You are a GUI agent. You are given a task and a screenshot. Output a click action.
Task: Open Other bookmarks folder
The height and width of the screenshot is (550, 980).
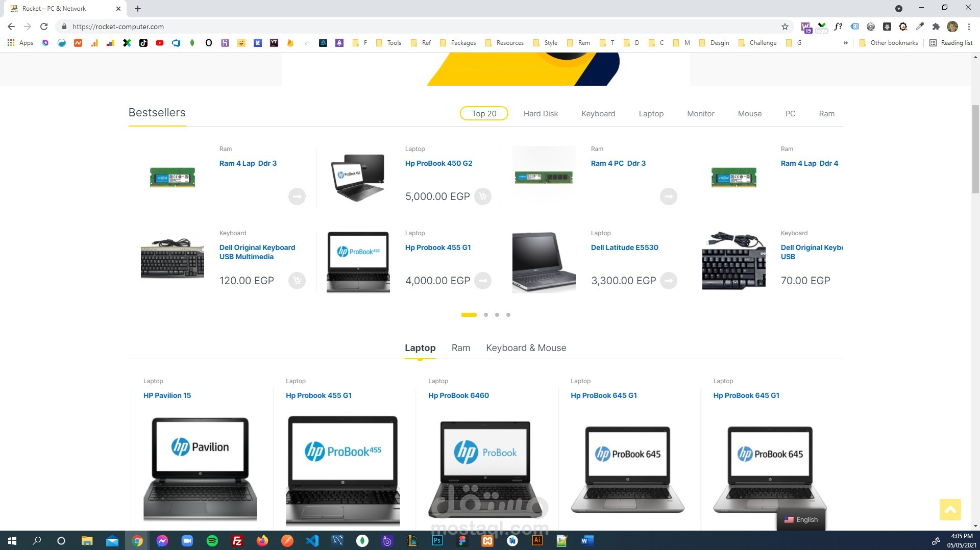pyautogui.click(x=889, y=43)
